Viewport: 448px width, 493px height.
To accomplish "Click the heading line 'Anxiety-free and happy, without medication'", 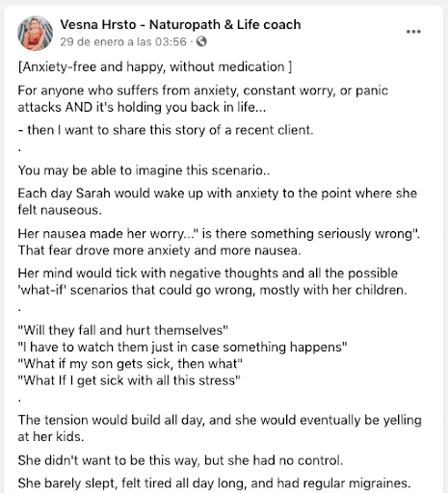I will coord(155,66).
